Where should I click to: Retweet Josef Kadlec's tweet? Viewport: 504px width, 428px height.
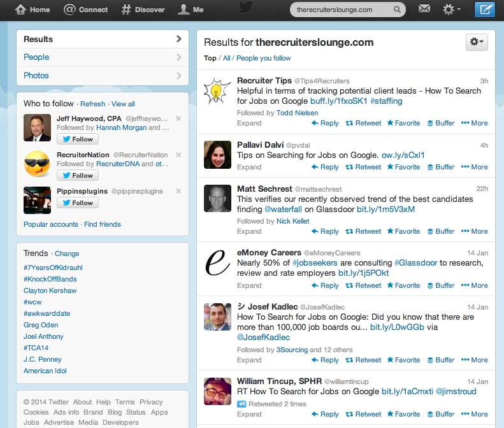pyautogui.click(x=363, y=360)
